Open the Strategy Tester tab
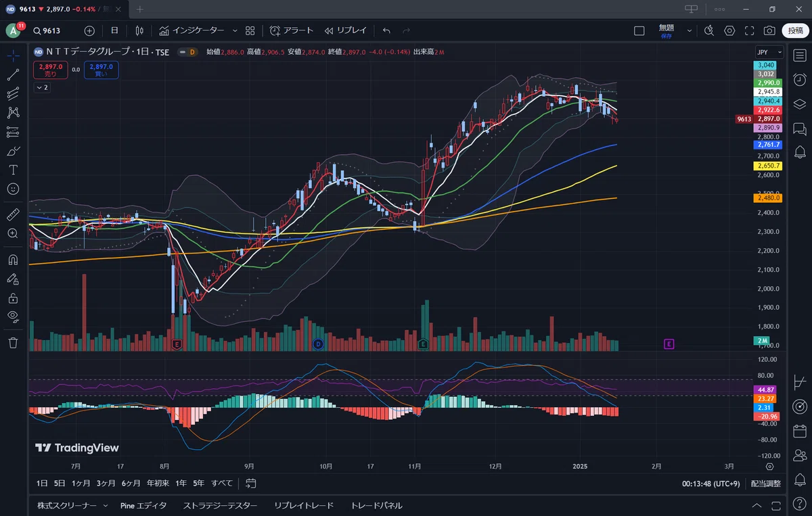This screenshot has width=812, height=516. click(221, 505)
